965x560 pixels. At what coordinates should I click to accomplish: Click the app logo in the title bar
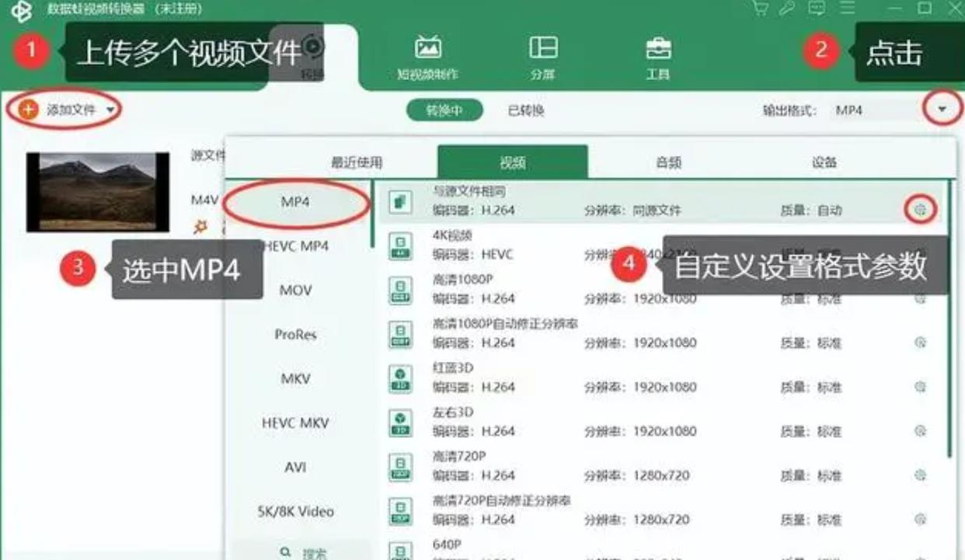click(x=21, y=10)
